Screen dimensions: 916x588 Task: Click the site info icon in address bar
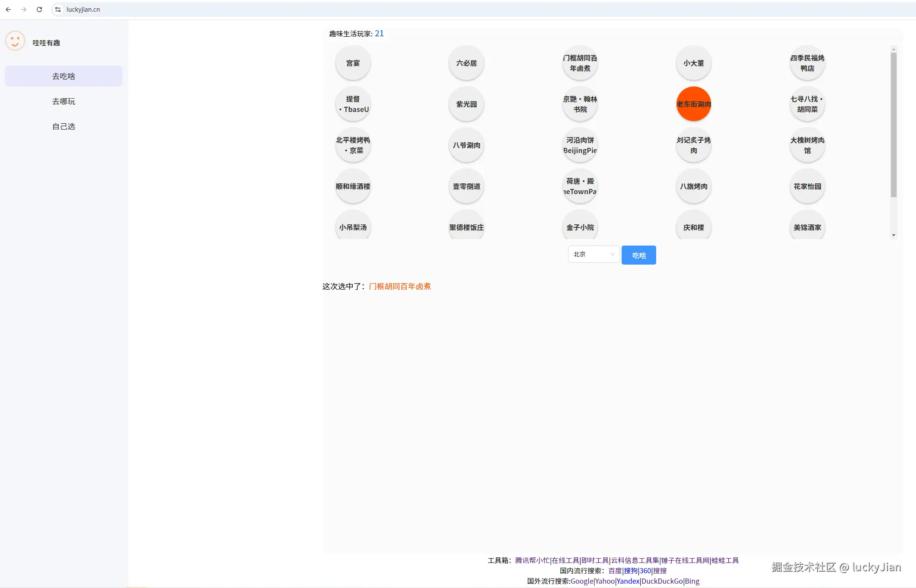pyautogui.click(x=58, y=10)
